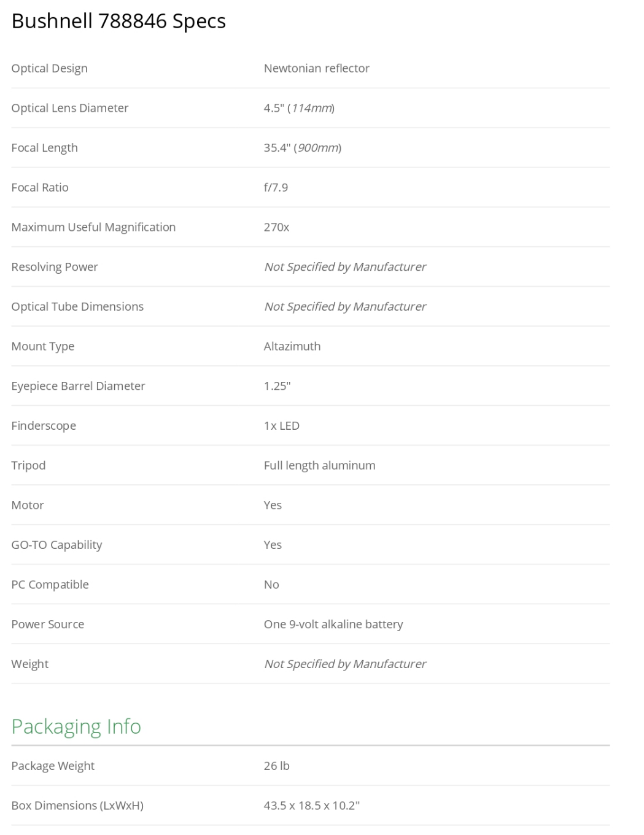Image resolution: width=644 pixels, height=835 pixels.
Task: Click the One 9-volt alkaline battery text
Action: (333, 624)
